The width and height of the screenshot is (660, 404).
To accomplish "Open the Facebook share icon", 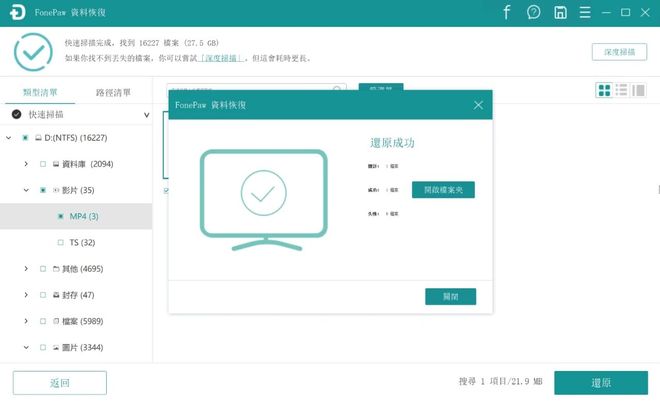I will tap(507, 12).
